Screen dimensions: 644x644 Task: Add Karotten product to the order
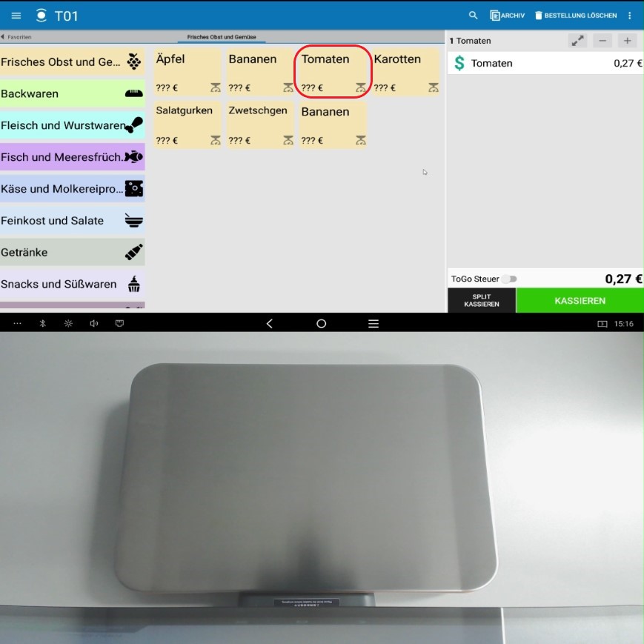tap(405, 72)
